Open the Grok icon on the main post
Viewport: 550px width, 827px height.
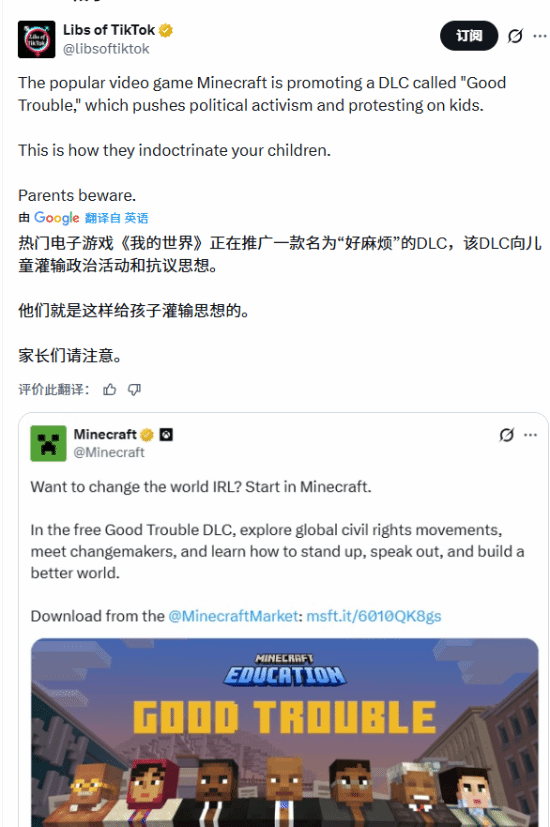[515, 36]
